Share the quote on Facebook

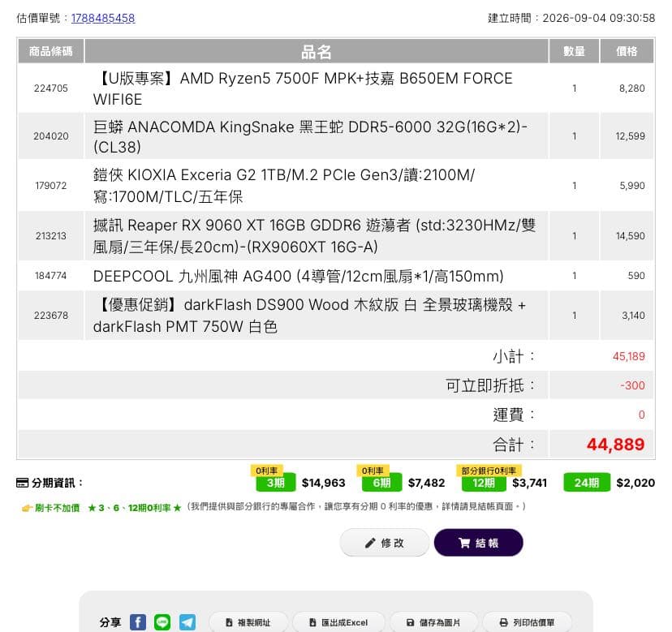(138, 622)
